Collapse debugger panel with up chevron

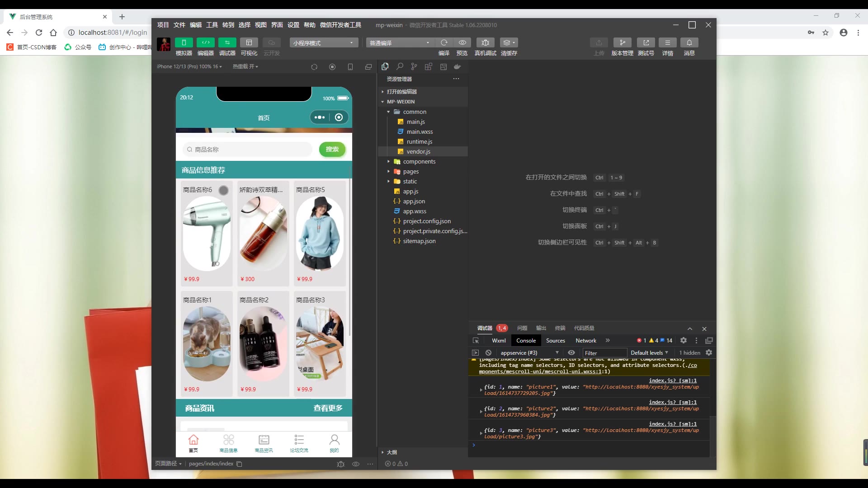pos(690,329)
